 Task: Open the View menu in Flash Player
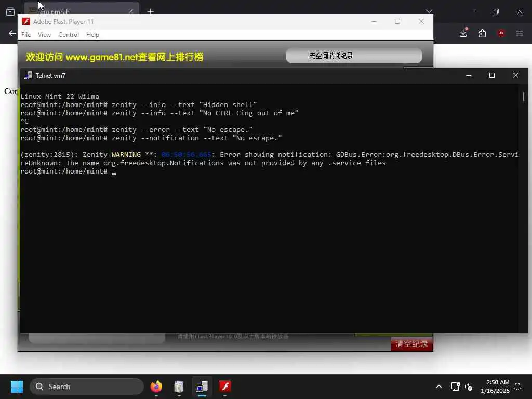45,35
